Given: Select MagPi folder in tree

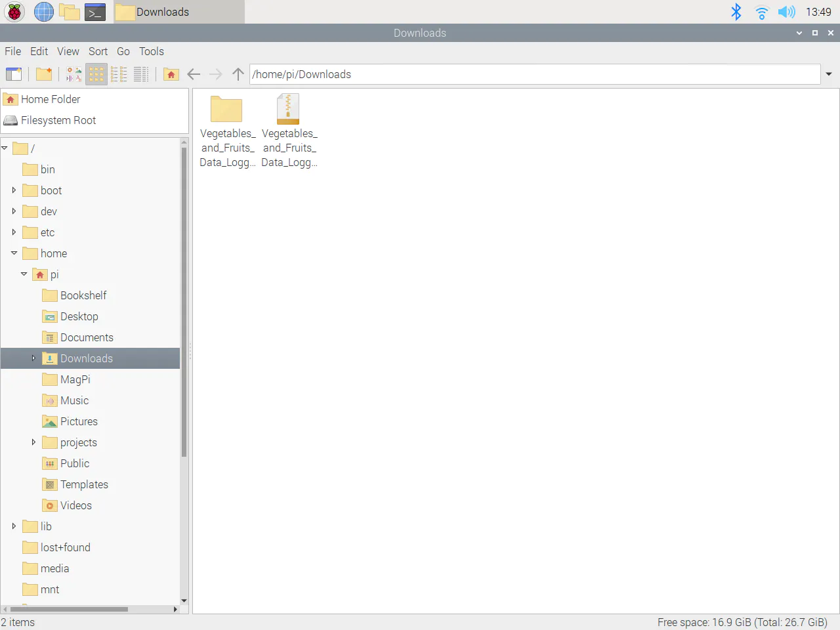Looking at the screenshot, I should click(66, 379).
